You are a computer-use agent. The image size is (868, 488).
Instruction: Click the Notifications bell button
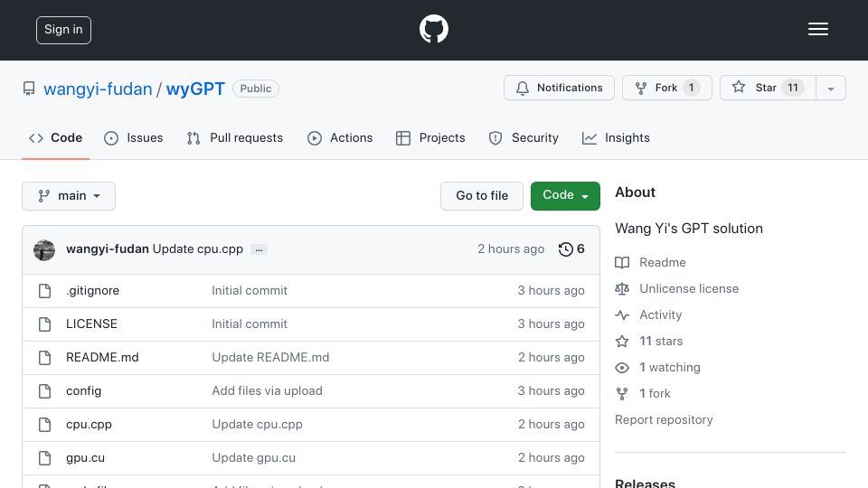(559, 88)
